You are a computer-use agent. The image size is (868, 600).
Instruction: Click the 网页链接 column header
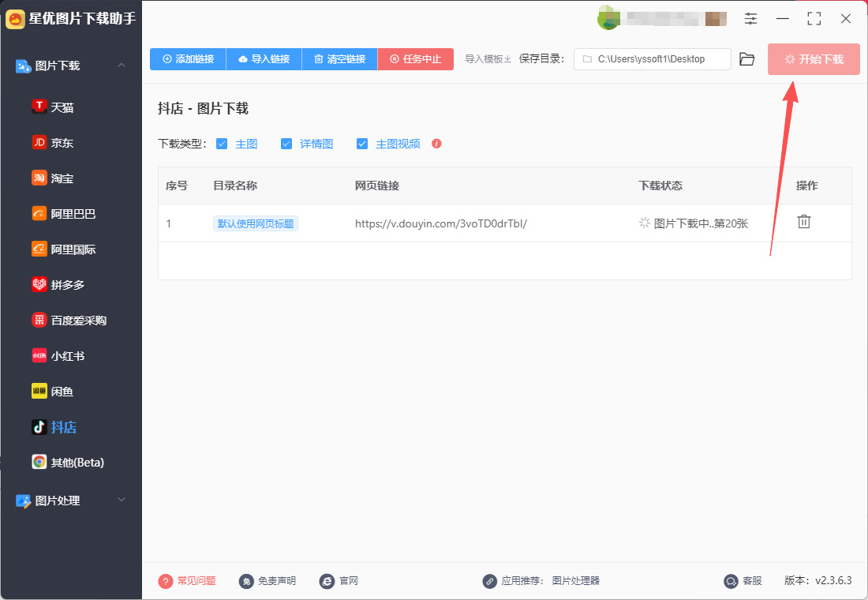click(x=377, y=186)
